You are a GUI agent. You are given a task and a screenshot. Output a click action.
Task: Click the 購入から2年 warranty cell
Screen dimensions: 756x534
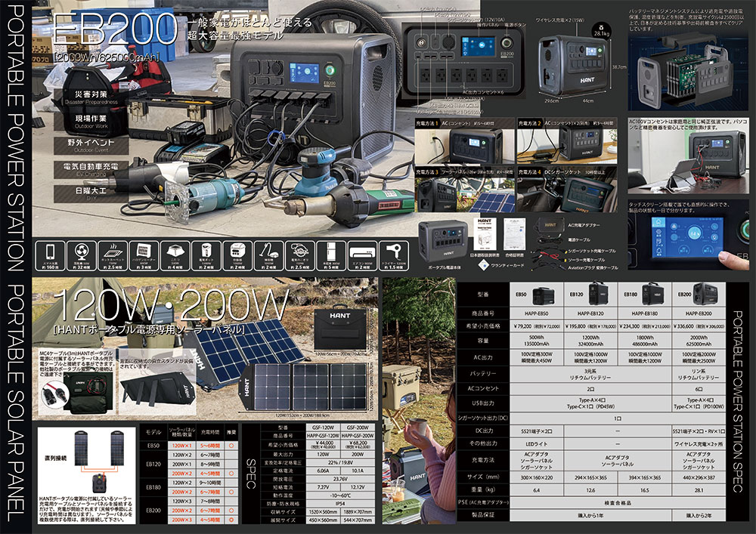(x=699, y=515)
